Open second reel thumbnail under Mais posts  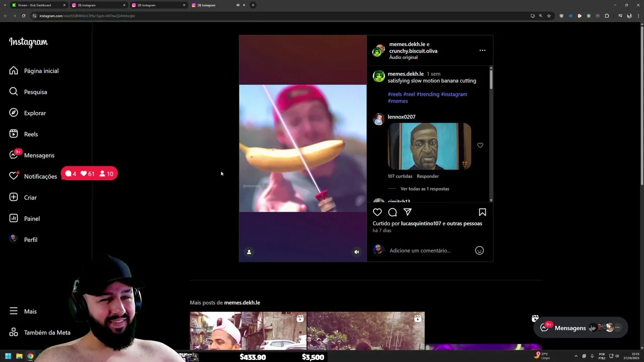(366, 331)
